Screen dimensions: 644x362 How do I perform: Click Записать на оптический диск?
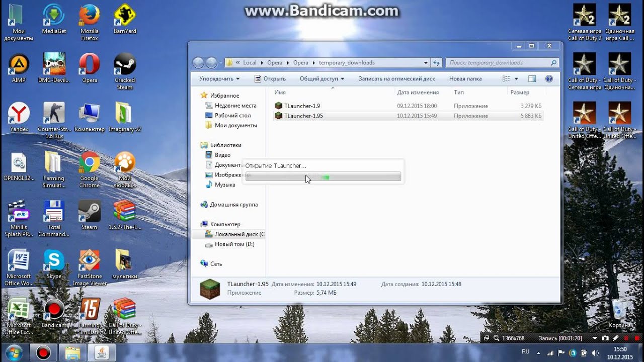coord(396,79)
